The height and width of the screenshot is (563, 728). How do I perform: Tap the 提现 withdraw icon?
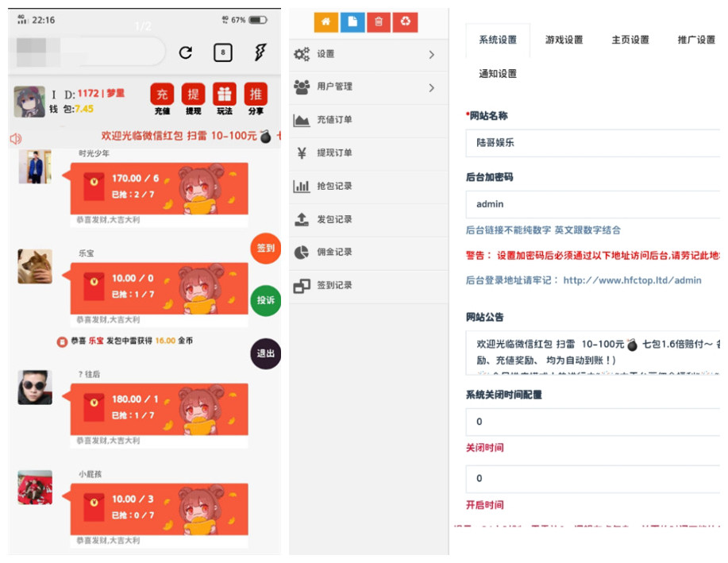click(193, 98)
